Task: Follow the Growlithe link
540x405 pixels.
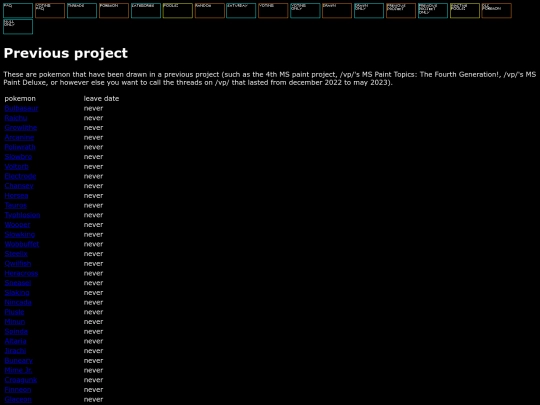Action: (x=21, y=127)
